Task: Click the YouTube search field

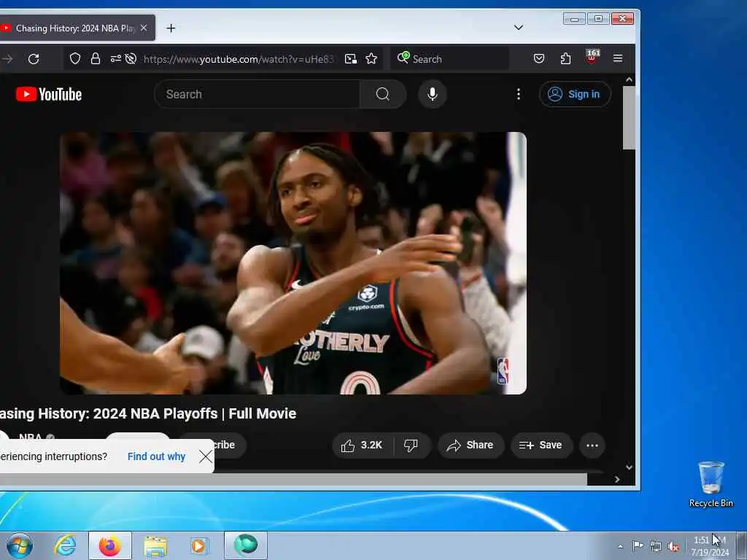Action: point(258,94)
